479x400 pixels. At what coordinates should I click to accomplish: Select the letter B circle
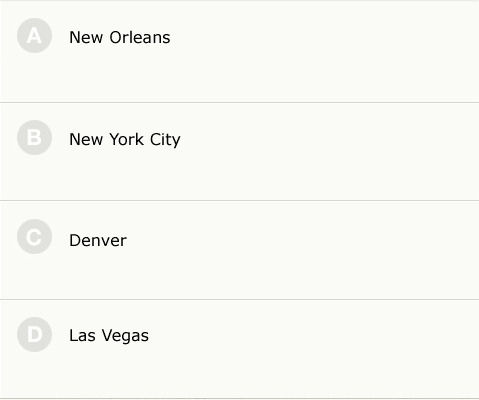(x=34, y=137)
